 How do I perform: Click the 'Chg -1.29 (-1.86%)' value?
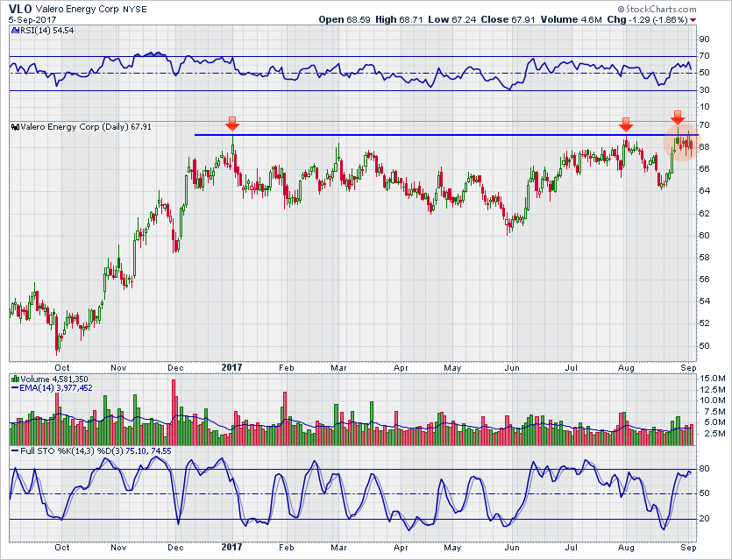[648, 19]
